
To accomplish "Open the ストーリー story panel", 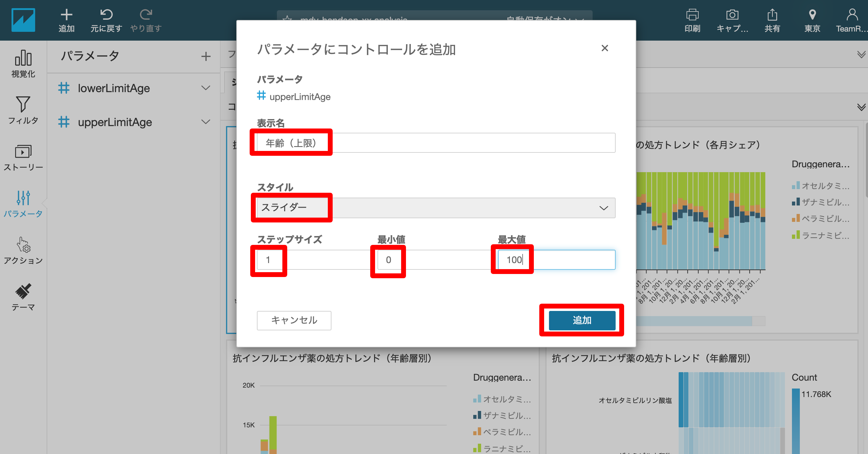I will (23, 157).
